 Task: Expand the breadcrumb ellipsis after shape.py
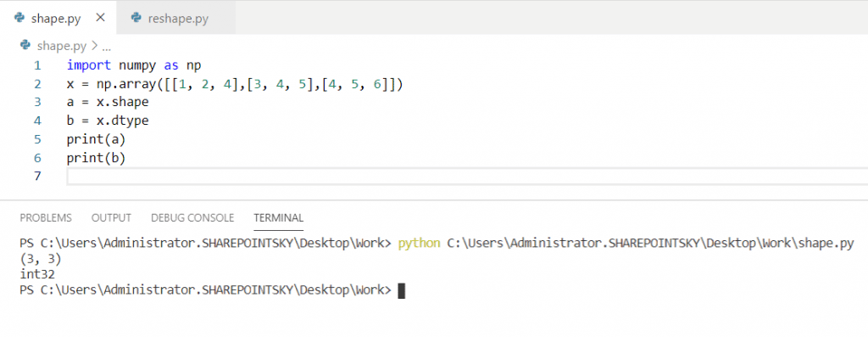pyautogui.click(x=107, y=47)
